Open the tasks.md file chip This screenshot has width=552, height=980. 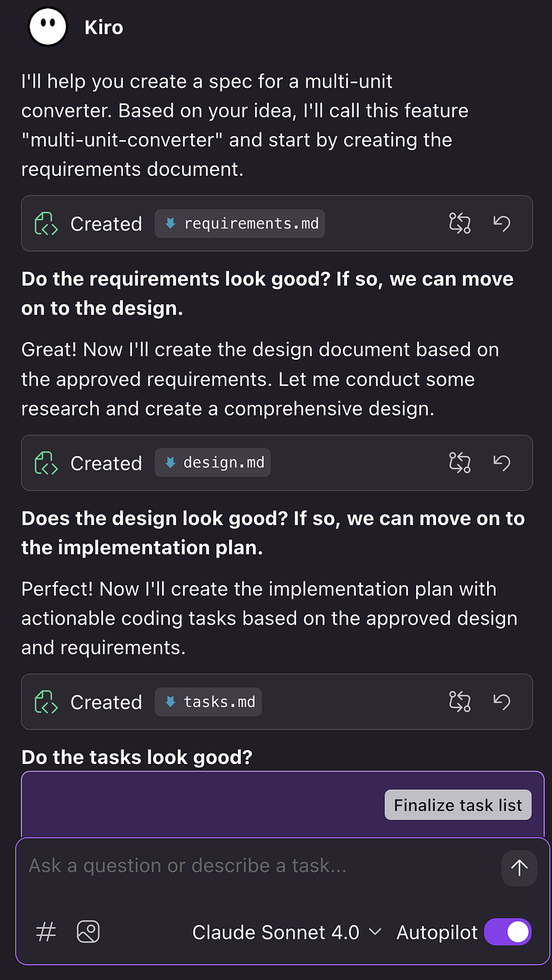(208, 702)
